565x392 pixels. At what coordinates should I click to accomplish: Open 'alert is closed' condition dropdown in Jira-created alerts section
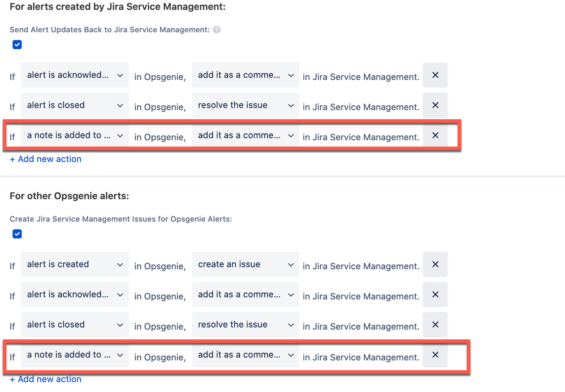75,105
